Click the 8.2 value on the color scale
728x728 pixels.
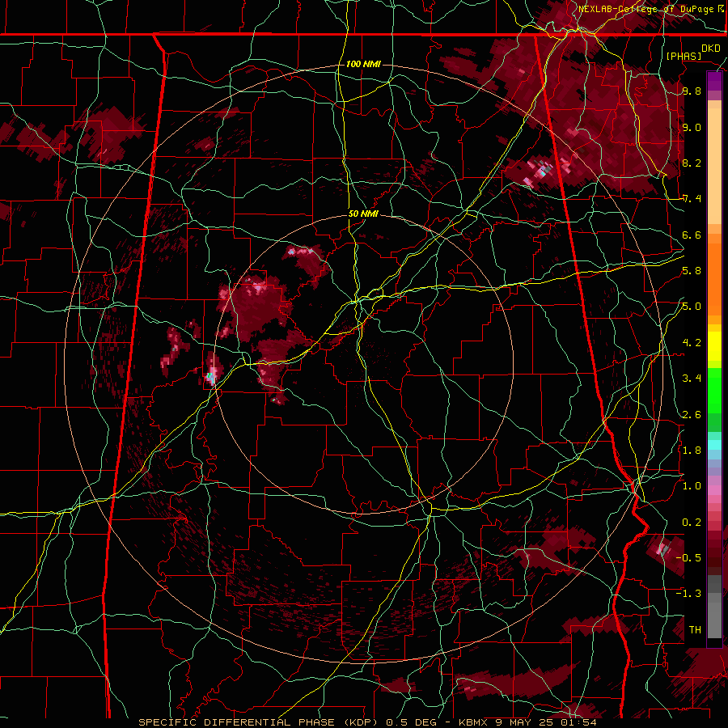tap(692, 163)
